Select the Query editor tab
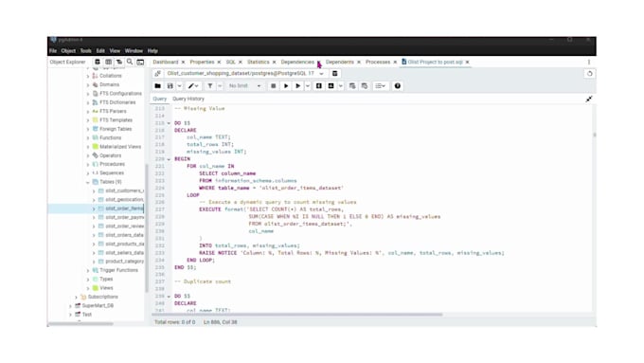The image size is (644, 363). coord(160,100)
